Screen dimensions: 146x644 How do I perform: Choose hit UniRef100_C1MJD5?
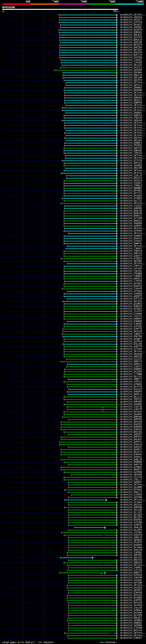coord(131,63)
